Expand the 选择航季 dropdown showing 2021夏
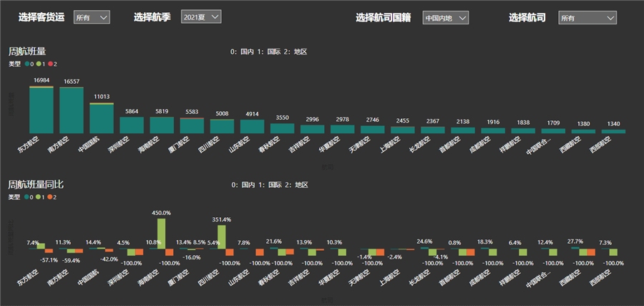The width and height of the screenshot is (644, 306). (x=200, y=16)
